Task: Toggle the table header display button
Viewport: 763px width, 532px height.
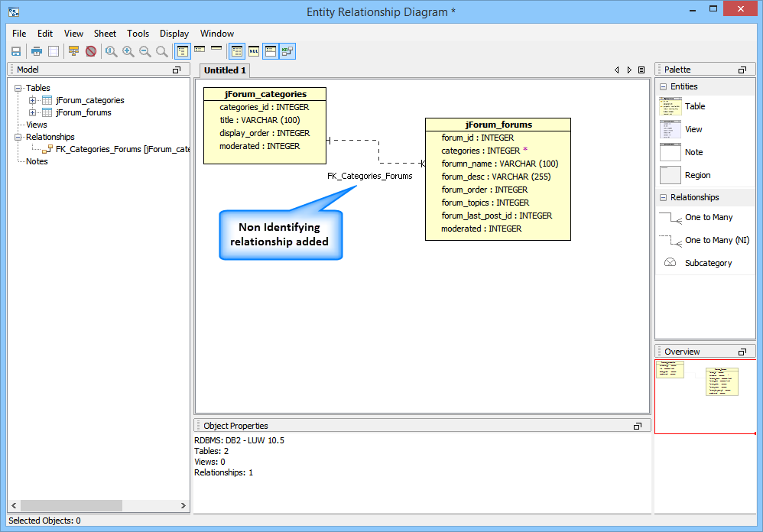Action: coord(271,51)
